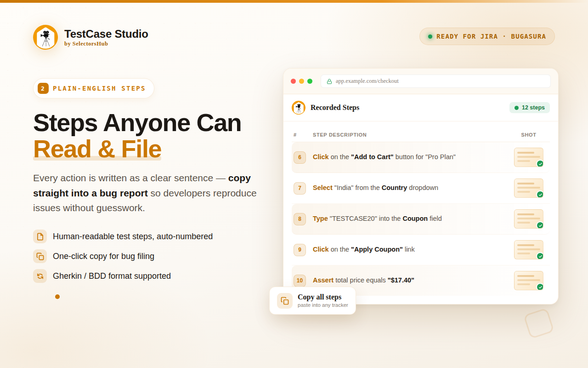
Task: Click the TestCase Studio title text
Action: coord(106,34)
